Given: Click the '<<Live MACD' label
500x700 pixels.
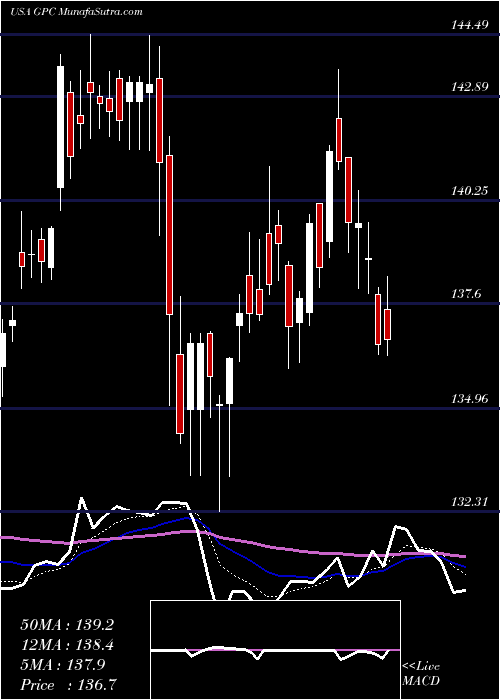Looking at the screenshot, I should 421,674.
